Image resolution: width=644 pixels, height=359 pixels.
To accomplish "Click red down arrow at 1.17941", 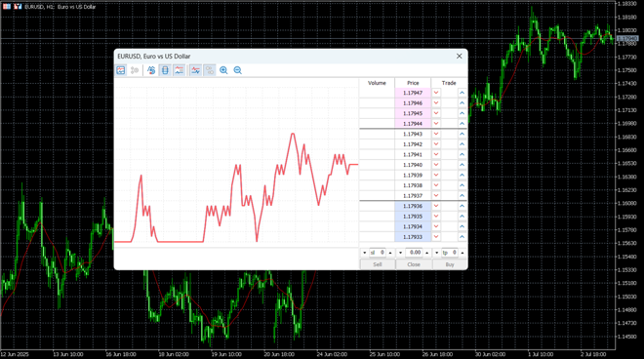I will [x=436, y=154].
